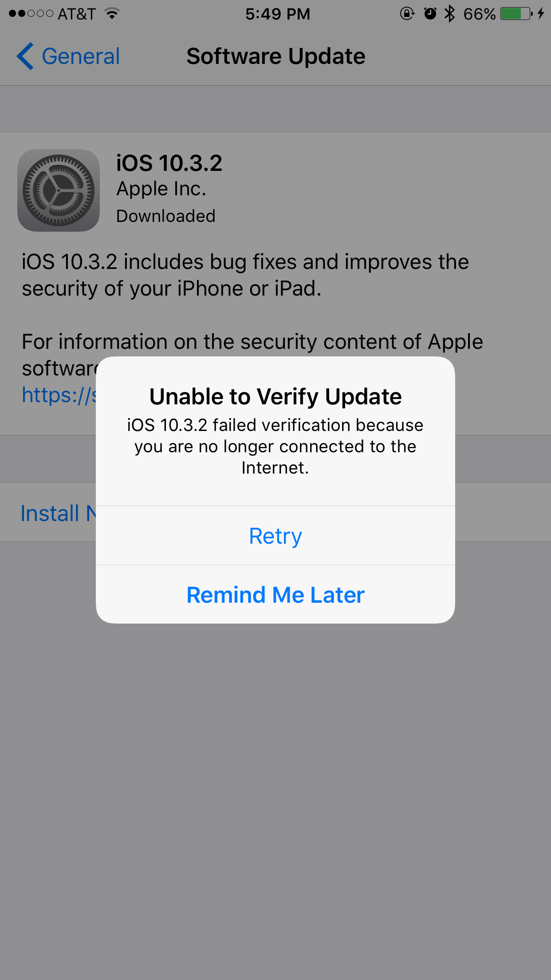Tap the 5:49 PM clock
The image size is (551, 980).
[278, 14]
